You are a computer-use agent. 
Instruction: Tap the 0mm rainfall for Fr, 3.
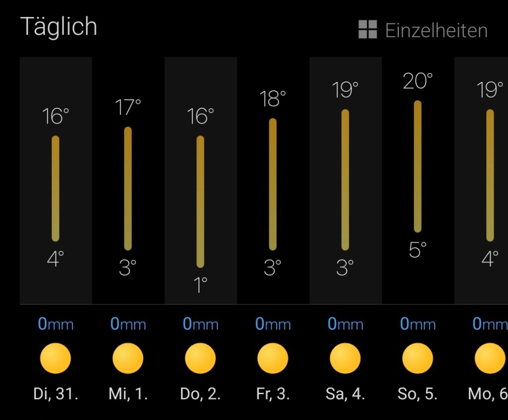[273, 325]
